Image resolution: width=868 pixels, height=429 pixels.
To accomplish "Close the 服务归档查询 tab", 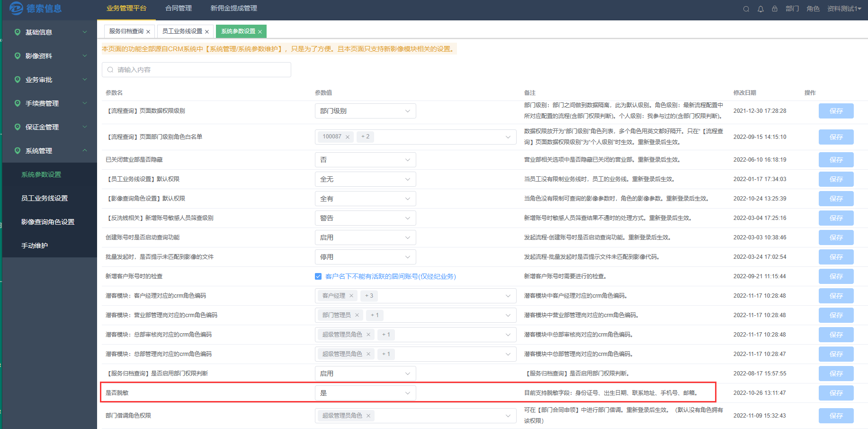I will pyautogui.click(x=148, y=32).
